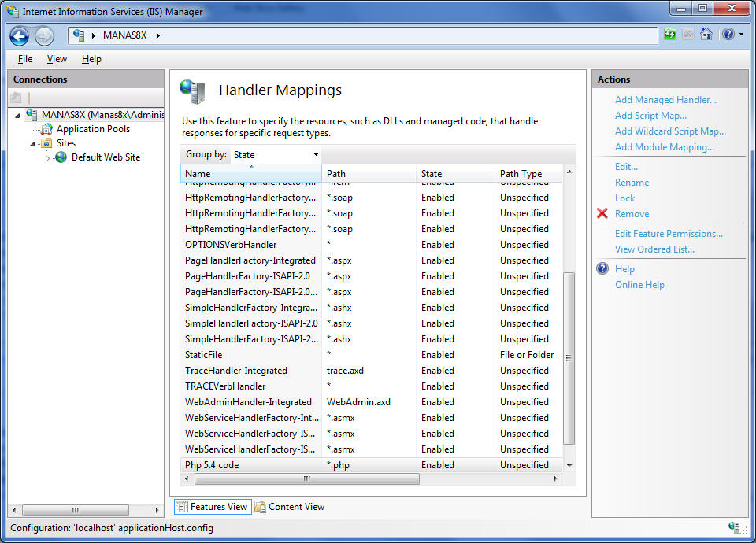Click the handler list scroll down arrow
Viewport: 756px width, 543px height.
(569, 465)
